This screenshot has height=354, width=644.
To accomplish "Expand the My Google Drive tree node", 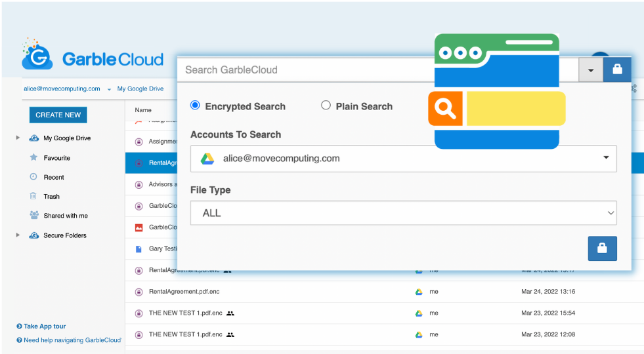I will [x=18, y=138].
